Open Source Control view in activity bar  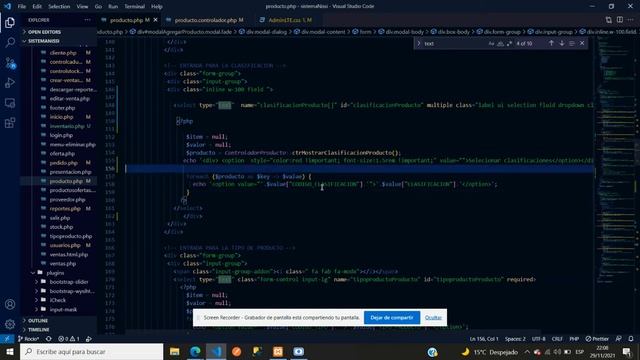[10, 63]
